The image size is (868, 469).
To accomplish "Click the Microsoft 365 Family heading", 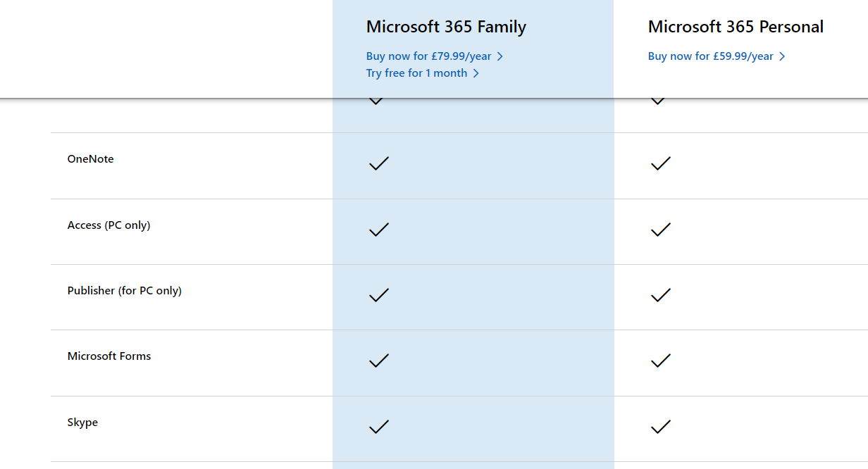I will pos(446,27).
